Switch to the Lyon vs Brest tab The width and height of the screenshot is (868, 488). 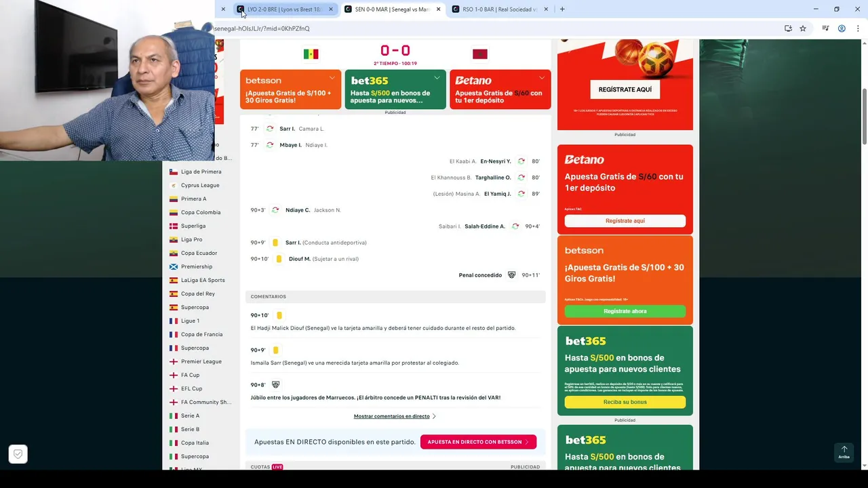(285, 9)
